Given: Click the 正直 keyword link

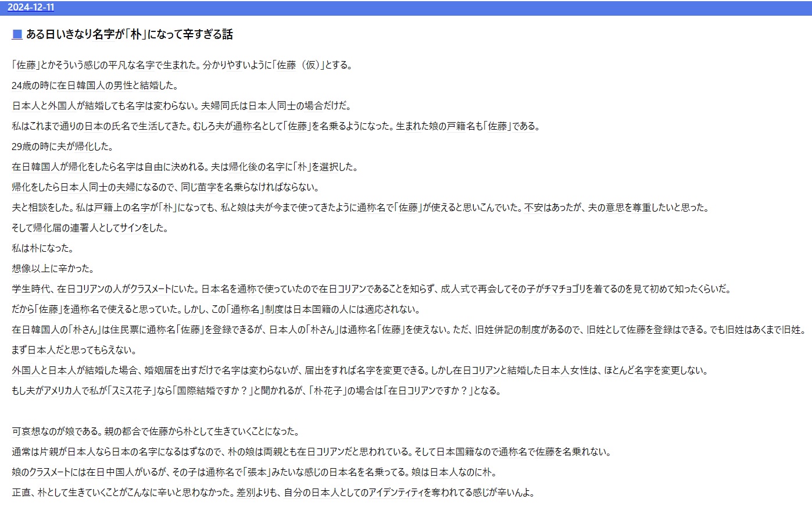Looking at the screenshot, I should (22, 493).
